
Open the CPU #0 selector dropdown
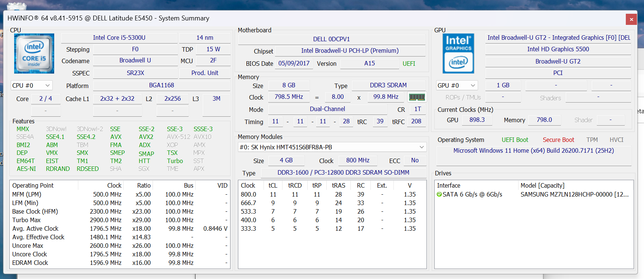32,85
